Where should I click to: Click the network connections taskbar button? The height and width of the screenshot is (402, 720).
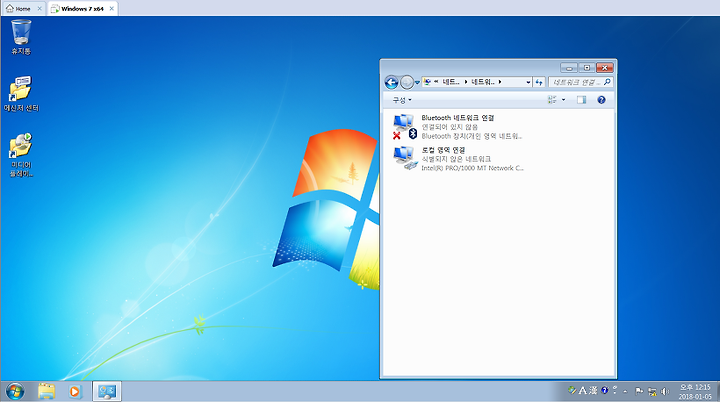click(x=107, y=391)
